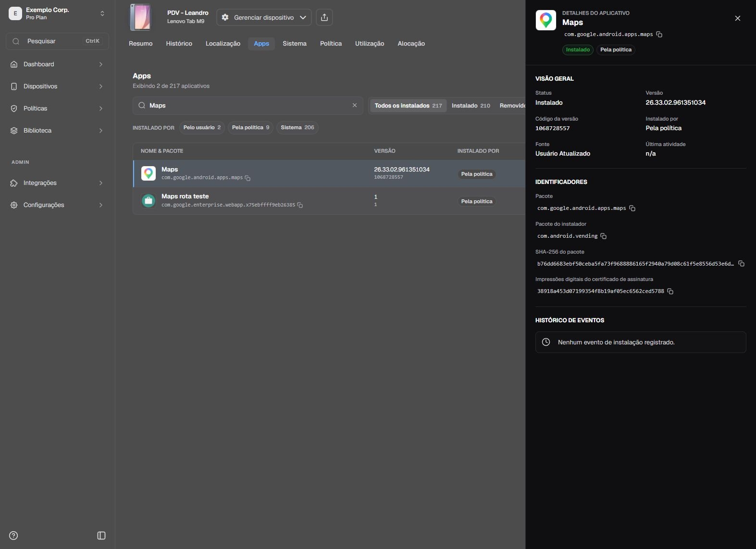Copy the package name under the details panel title
This screenshot has width=756, height=549.
[x=659, y=35]
